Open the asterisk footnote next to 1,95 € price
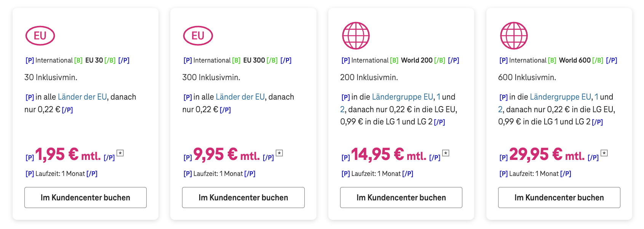The height and width of the screenshot is (229, 644). point(121,152)
